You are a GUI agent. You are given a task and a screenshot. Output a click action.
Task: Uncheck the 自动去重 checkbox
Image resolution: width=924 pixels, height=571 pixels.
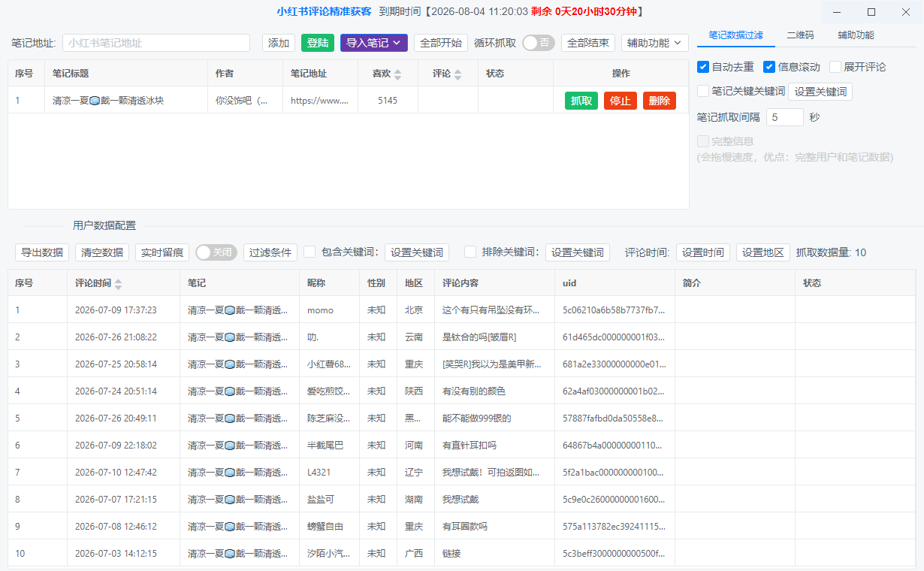(x=703, y=67)
